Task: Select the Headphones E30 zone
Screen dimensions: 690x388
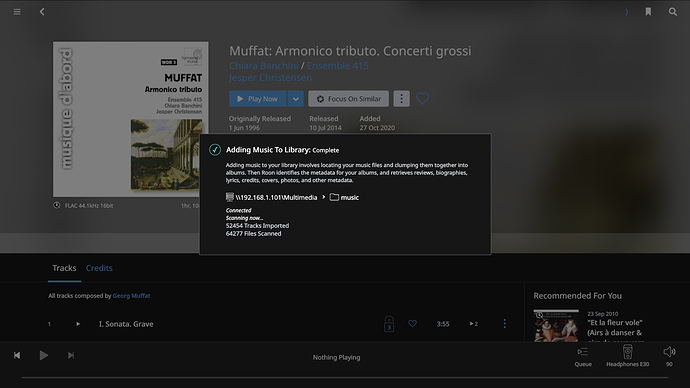Action: (628, 356)
